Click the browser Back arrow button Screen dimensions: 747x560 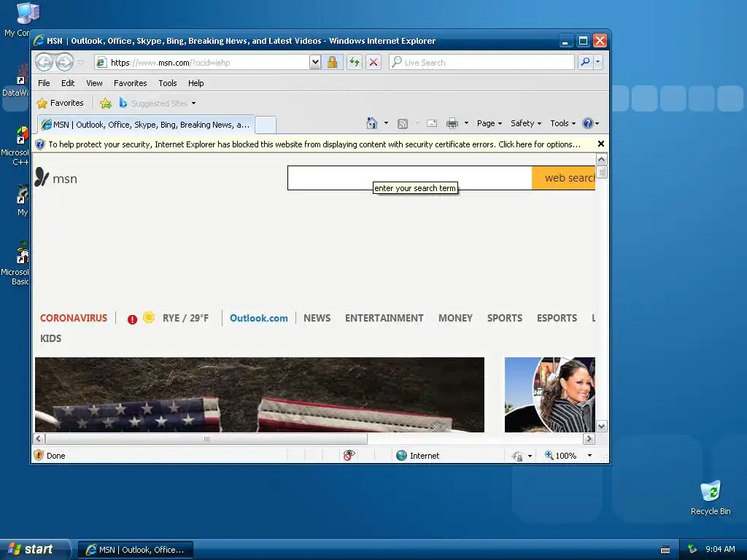(x=44, y=62)
